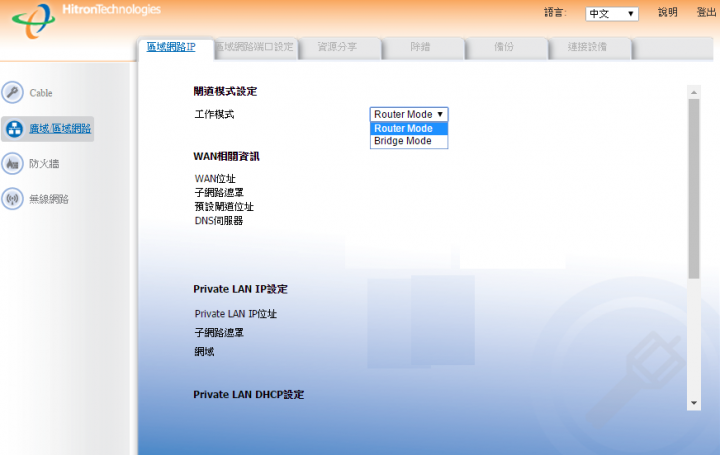Click the 登出 logout link
The image size is (720, 455).
[x=706, y=13]
